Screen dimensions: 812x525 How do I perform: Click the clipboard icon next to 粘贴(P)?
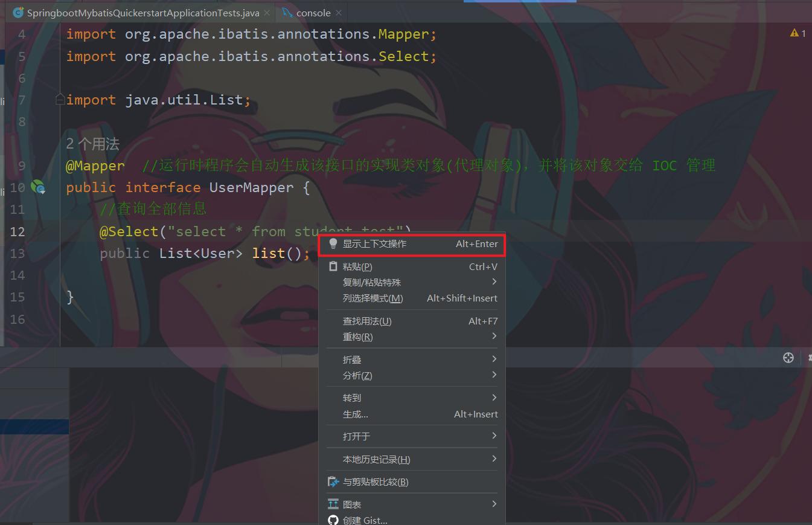[x=333, y=266]
